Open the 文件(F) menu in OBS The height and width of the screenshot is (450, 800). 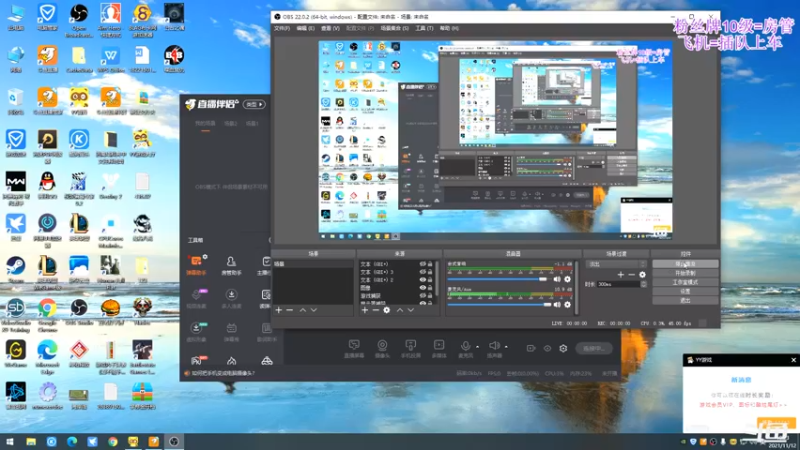[282, 29]
